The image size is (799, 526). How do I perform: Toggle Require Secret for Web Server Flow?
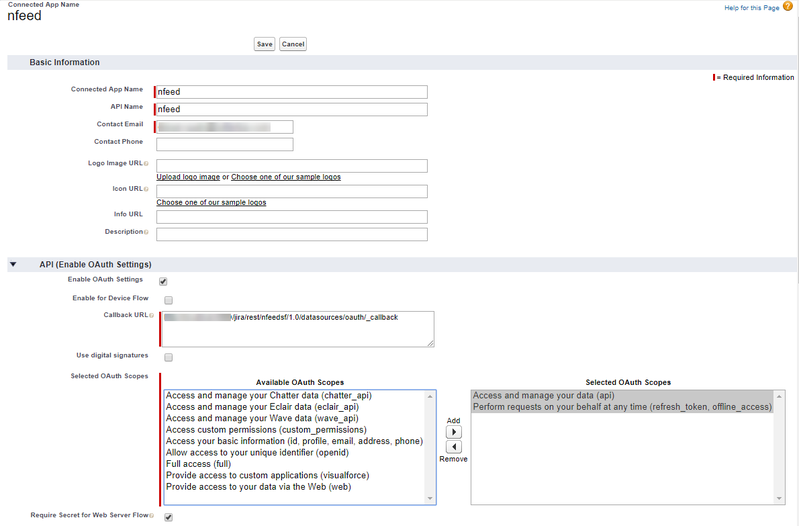pyautogui.click(x=168, y=517)
